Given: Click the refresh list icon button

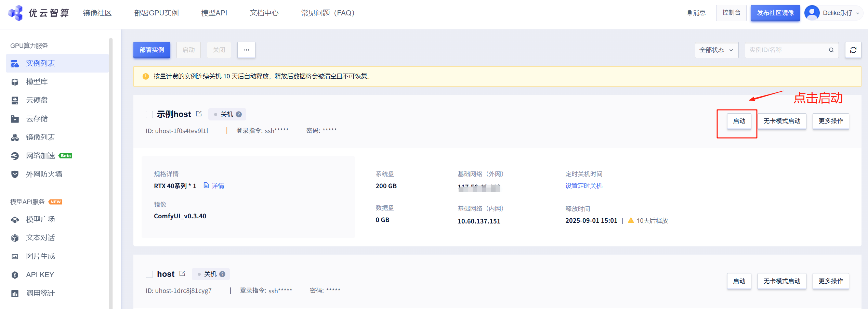Looking at the screenshot, I should point(853,50).
